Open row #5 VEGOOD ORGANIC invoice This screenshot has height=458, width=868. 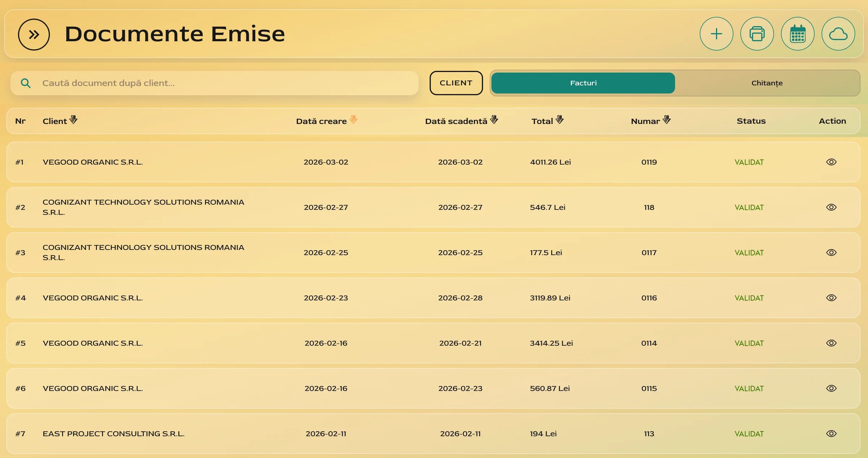click(831, 343)
